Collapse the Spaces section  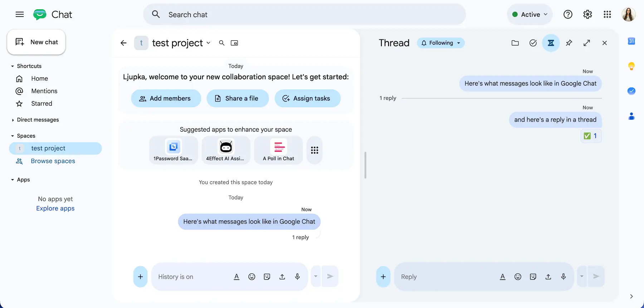(13, 136)
